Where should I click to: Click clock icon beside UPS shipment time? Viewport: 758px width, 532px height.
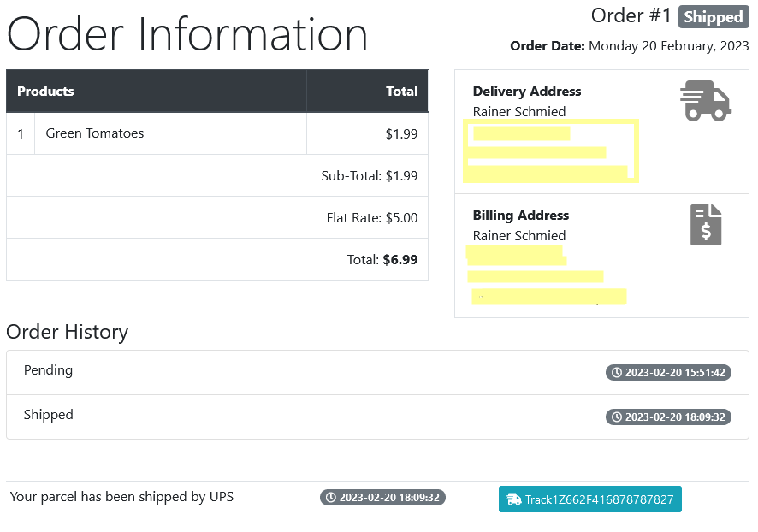click(330, 497)
